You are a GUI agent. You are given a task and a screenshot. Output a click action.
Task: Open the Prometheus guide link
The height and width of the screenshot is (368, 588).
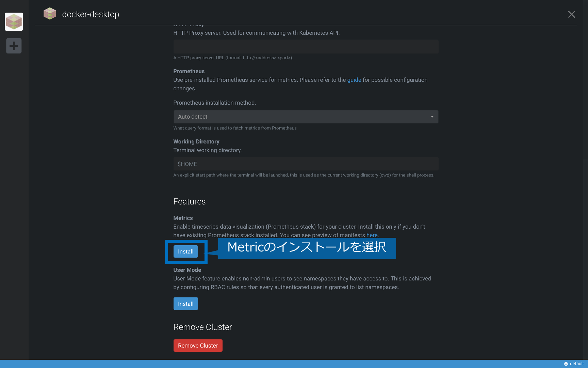(x=354, y=80)
